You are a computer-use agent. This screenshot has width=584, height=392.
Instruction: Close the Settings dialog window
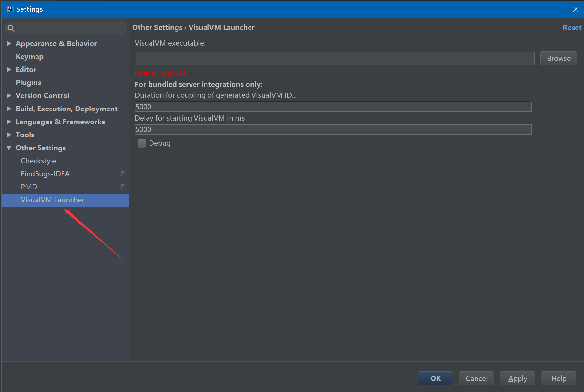point(576,9)
